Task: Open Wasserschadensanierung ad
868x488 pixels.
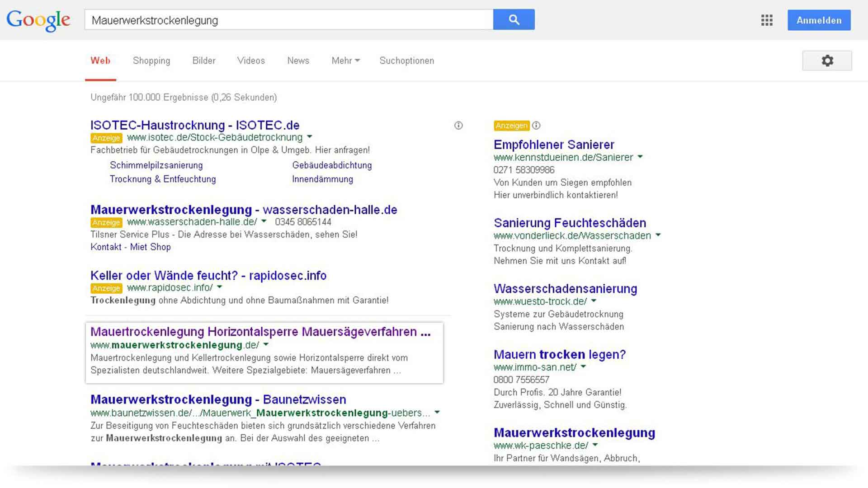Action: click(565, 289)
